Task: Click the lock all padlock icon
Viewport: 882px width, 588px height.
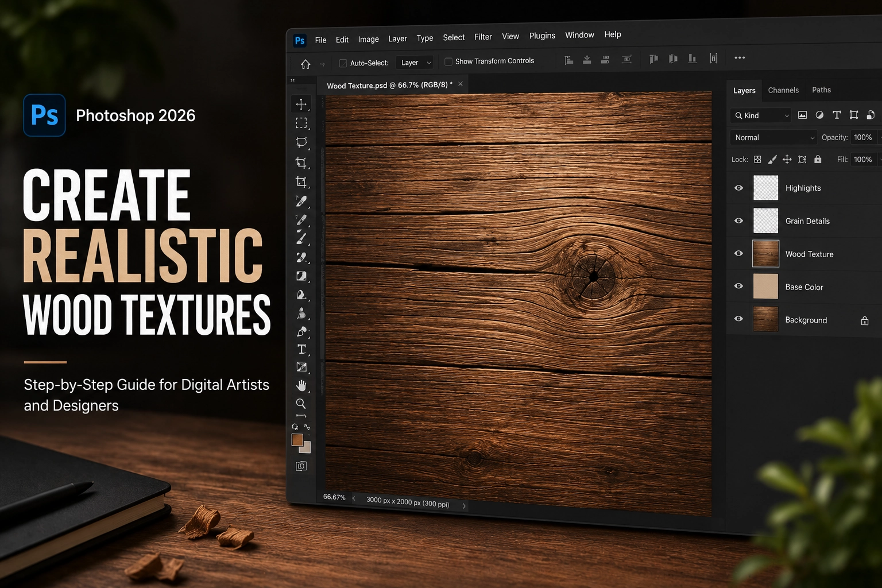Action: pyautogui.click(x=818, y=159)
